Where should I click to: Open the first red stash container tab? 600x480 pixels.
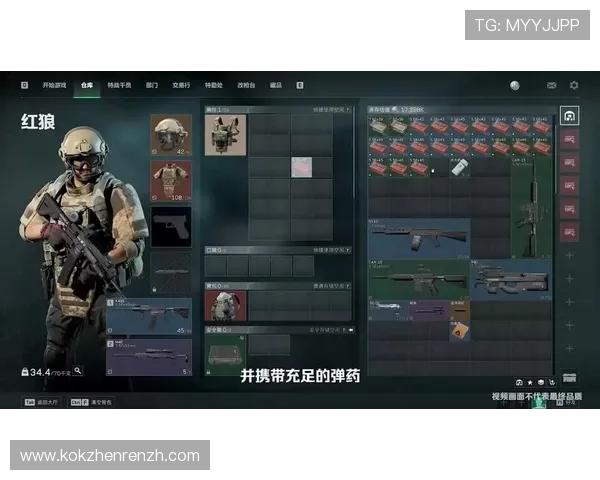tap(569, 139)
